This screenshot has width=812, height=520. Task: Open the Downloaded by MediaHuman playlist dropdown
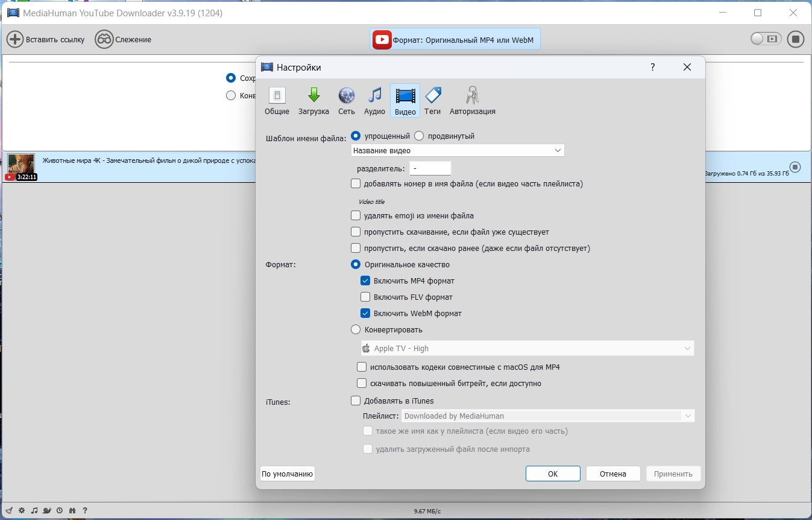549,416
